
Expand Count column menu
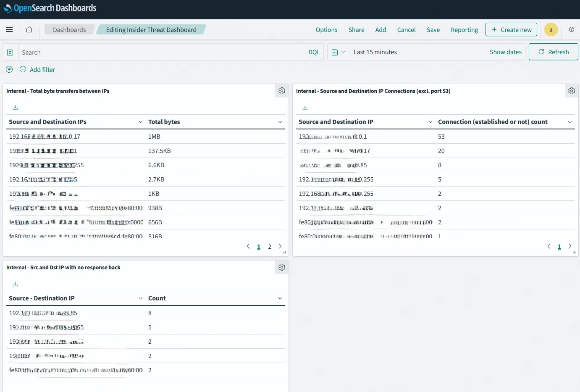pos(280,298)
